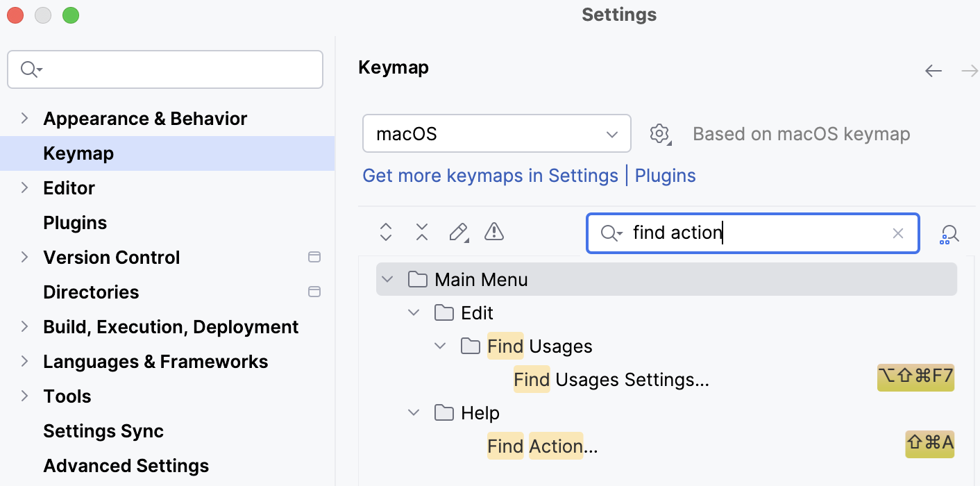Clear the find action search with X

tap(898, 233)
